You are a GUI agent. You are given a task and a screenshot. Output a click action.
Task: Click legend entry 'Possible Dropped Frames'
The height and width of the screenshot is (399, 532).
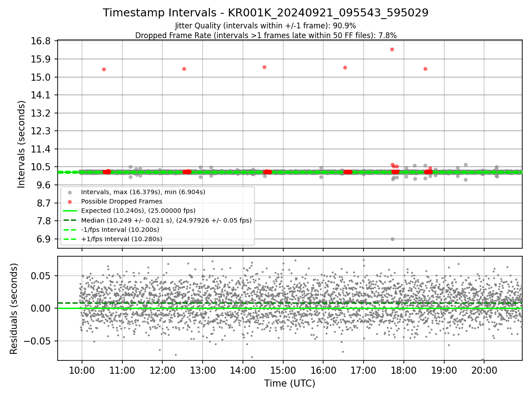[x=121, y=201]
